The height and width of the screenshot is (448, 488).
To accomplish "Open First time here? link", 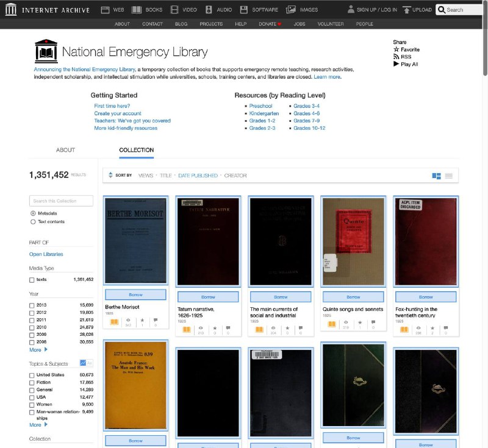I will click(x=112, y=106).
